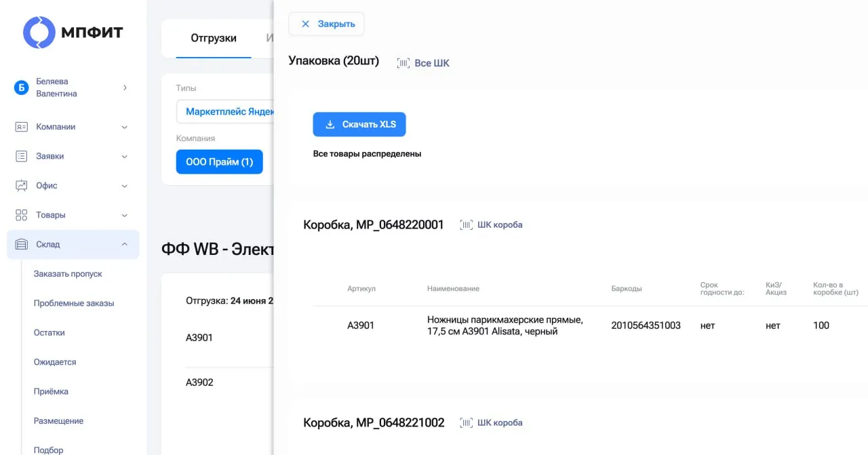Open the Размещение menu item

tap(58, 421)
